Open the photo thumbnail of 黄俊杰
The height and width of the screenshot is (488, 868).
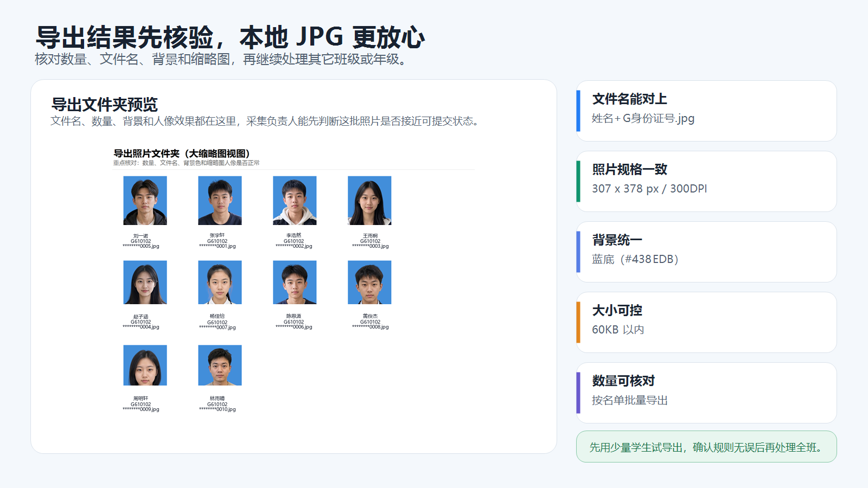click(x=369, y=282)
